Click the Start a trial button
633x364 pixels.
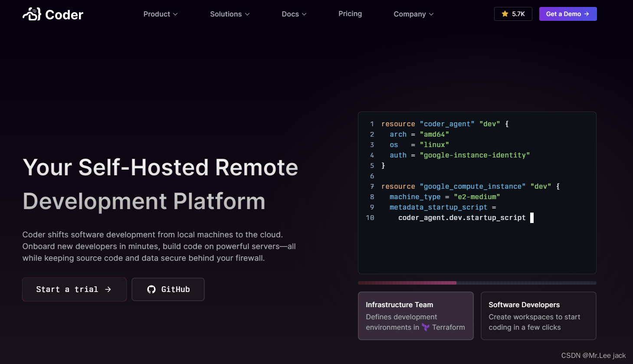pyautogui.click(x=74, y=289)
